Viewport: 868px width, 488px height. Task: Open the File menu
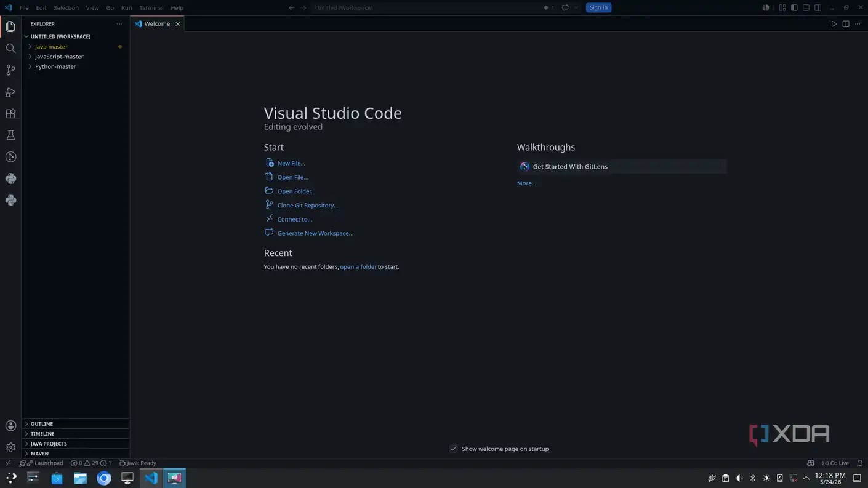24,7
